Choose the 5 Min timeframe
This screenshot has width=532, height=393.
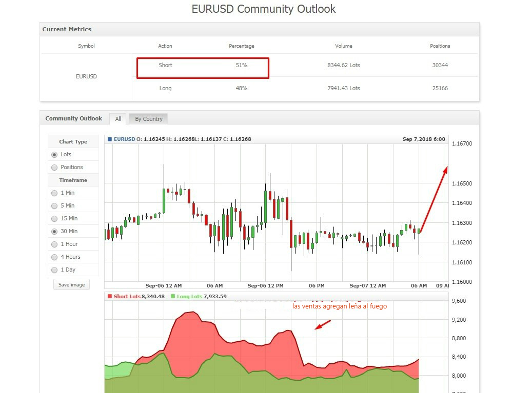54,206
